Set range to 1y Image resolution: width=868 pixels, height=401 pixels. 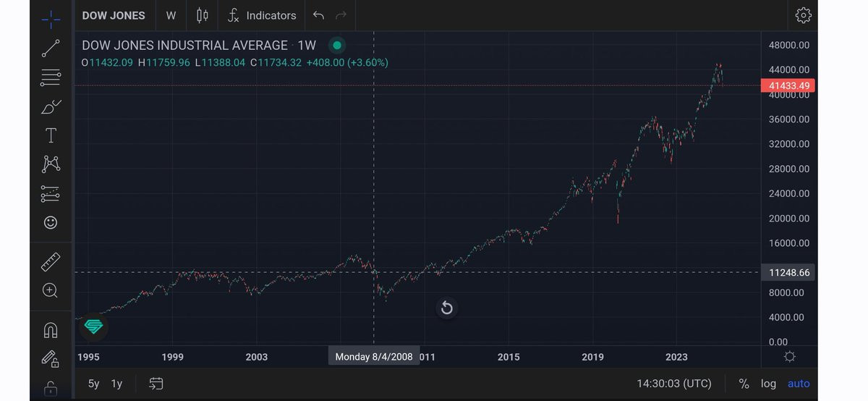(116, 384)
